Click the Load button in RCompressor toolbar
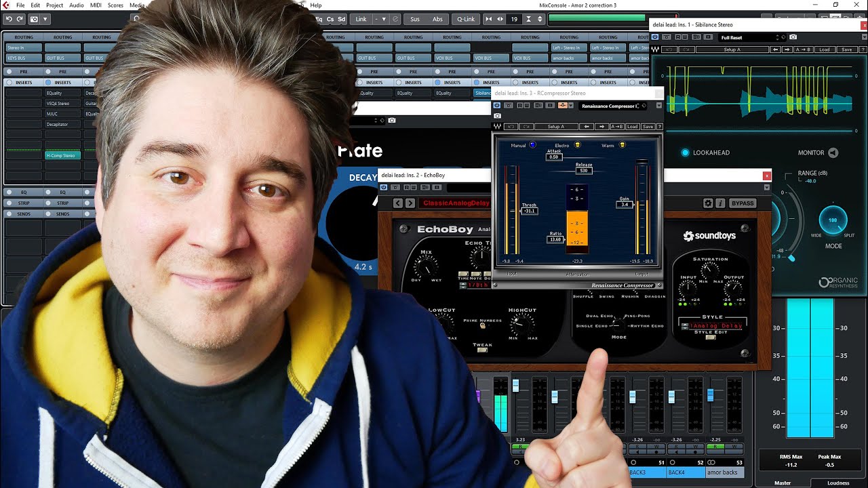The height and width of the screenshot is (488, 868). pos(632,127)
